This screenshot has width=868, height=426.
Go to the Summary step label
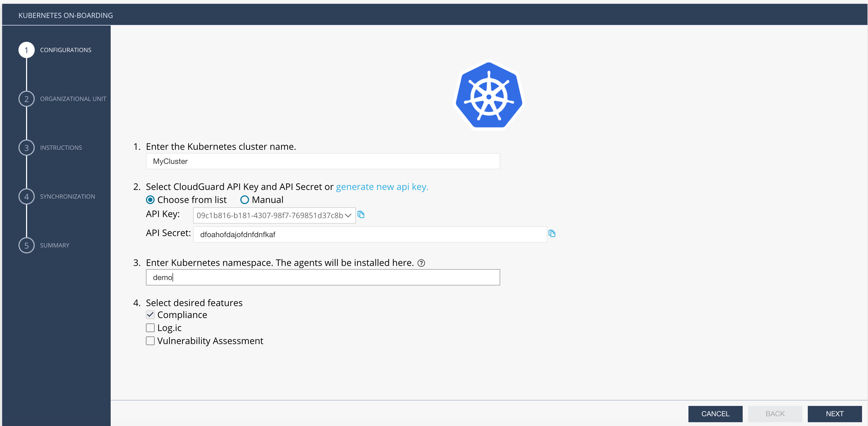(x=55, y=245)
